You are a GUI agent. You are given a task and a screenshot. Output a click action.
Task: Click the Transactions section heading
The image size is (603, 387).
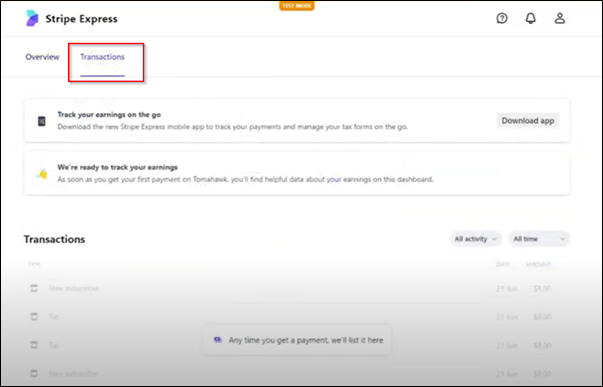click(55, 239)
